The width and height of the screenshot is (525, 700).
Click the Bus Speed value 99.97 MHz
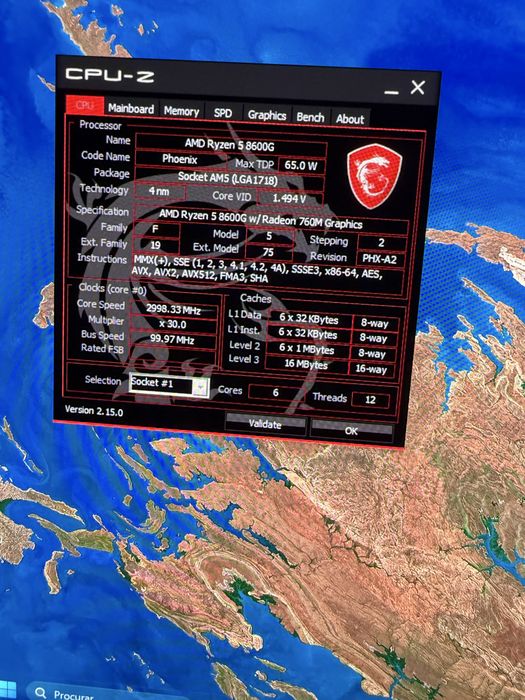point(173,340)
